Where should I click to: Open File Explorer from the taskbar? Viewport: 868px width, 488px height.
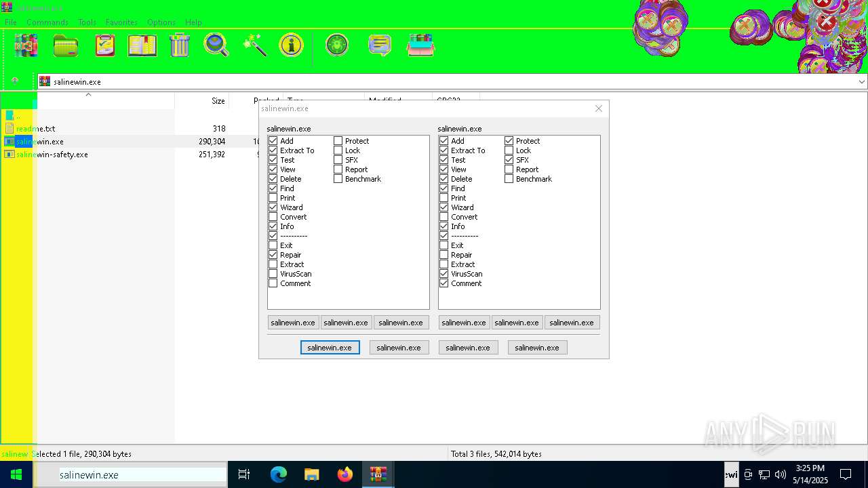(311, 474)
